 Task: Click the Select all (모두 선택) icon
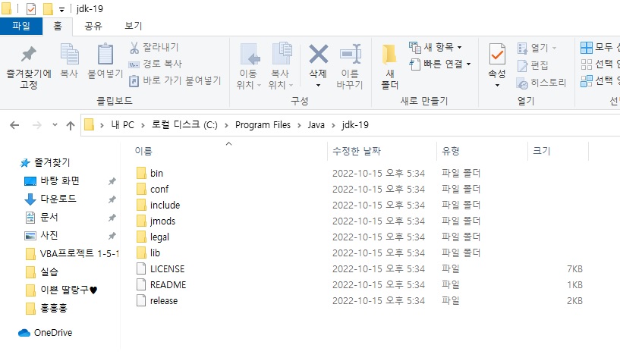587,48
